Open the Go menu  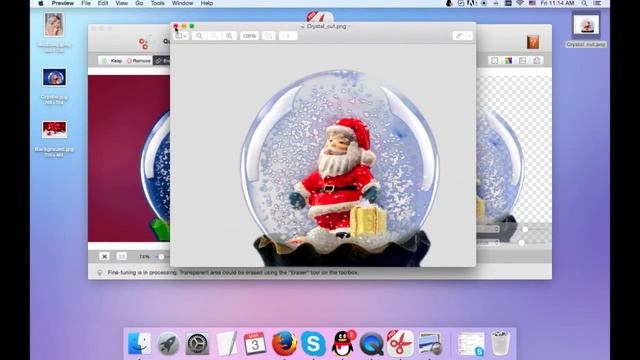[139, 3]
